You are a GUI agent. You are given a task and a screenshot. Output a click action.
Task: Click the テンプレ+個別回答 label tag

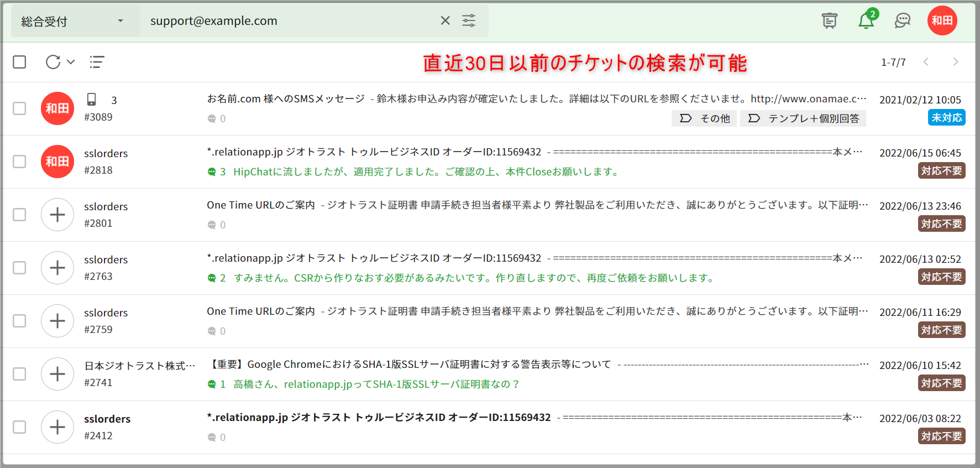pyautogui.click(x=806, y=118)
